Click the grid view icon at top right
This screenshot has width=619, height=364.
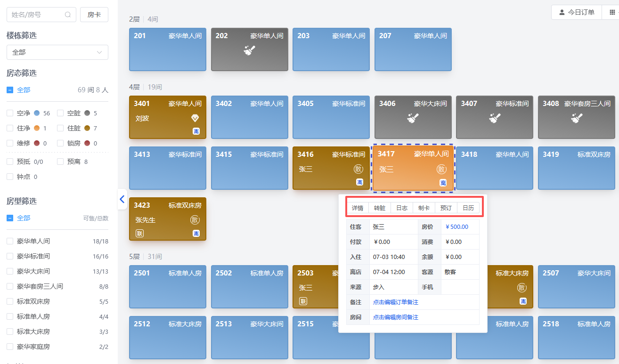point(612,12)
